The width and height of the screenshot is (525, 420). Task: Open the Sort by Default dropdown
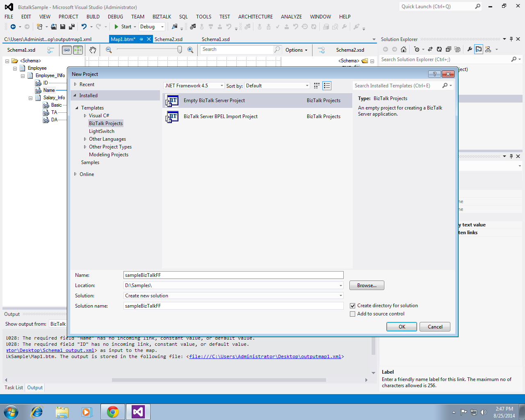[307, 85]
